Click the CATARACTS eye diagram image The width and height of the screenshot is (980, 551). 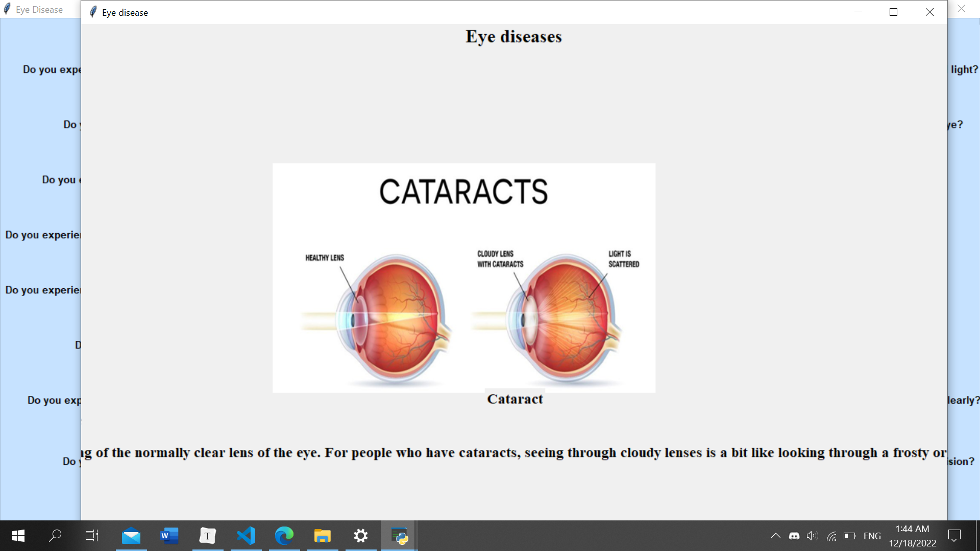tap(463, 278)
